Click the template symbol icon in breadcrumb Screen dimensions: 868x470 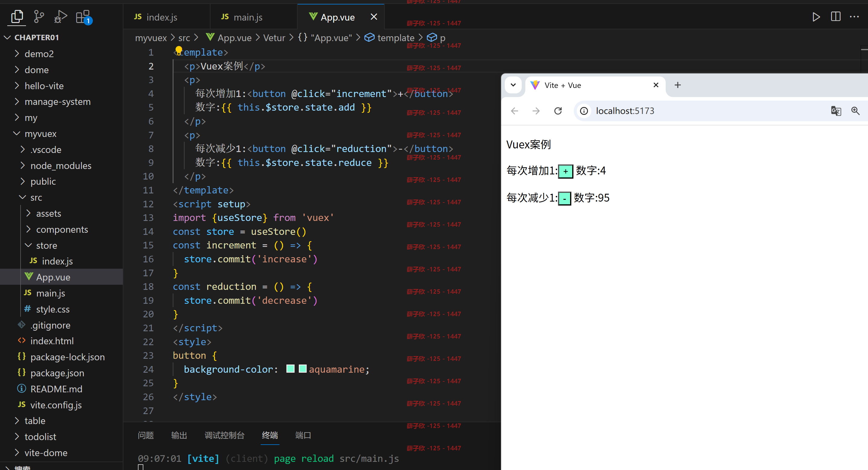(x=370, y=37)
